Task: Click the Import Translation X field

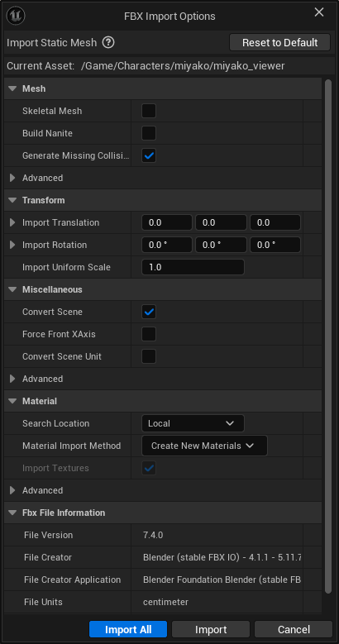Action: pos(167,222)
